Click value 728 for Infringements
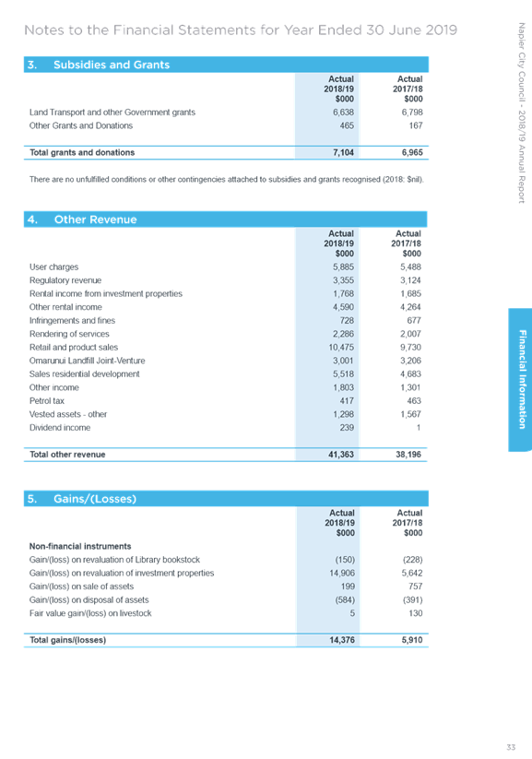 coord(347,321)
